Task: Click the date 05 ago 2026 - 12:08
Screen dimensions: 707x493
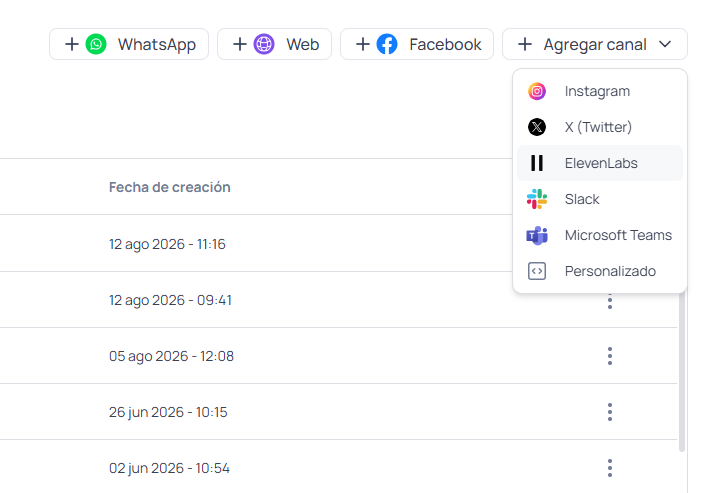Action: (x=171, y=356)
